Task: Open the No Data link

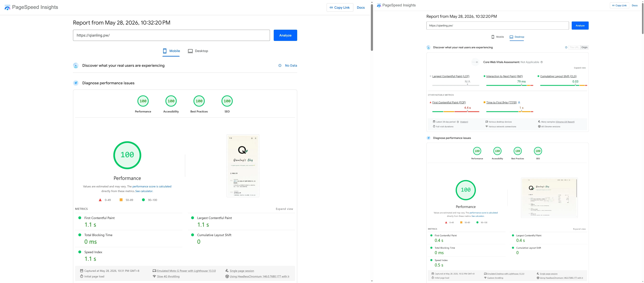Action: pos(291,66)
